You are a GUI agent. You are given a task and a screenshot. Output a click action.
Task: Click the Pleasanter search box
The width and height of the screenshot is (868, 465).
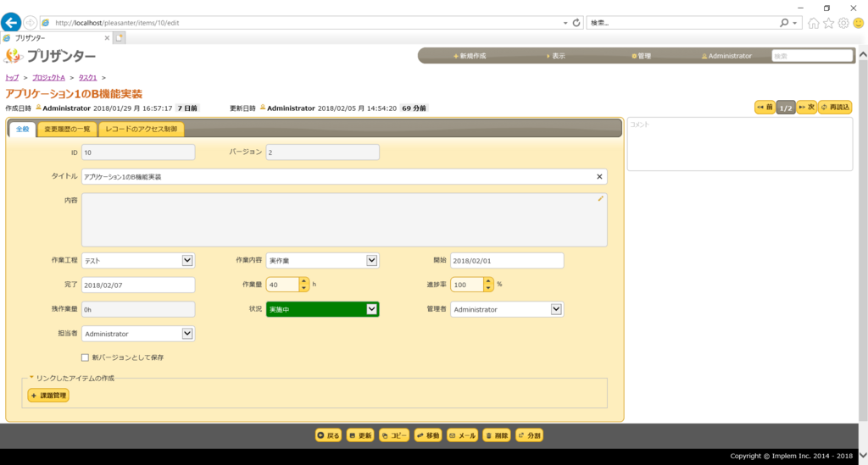click(812, 56)
